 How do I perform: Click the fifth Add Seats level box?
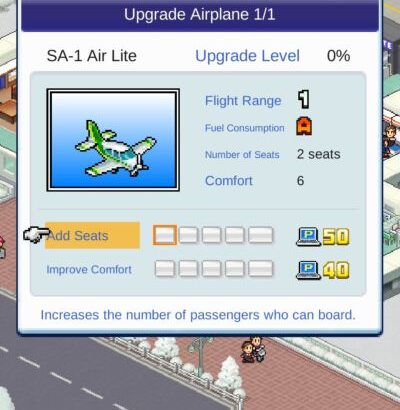(x=261, y=235)
